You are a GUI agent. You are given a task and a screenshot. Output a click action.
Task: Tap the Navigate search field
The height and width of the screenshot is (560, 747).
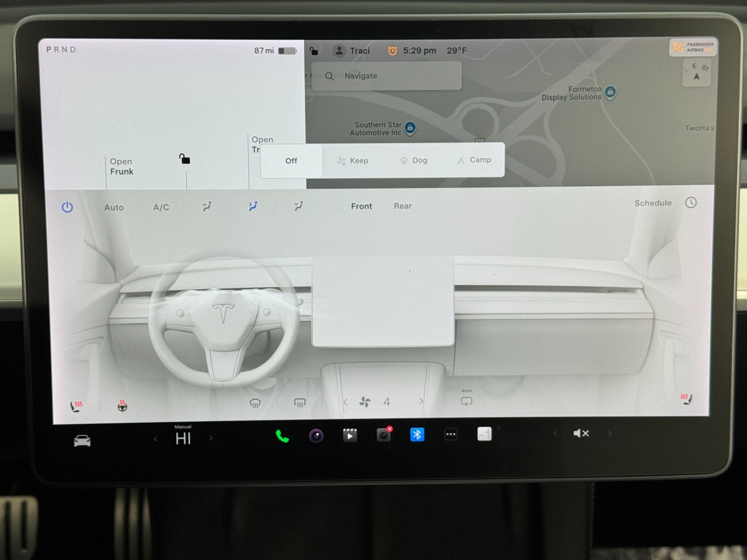(x=387, y=76)
